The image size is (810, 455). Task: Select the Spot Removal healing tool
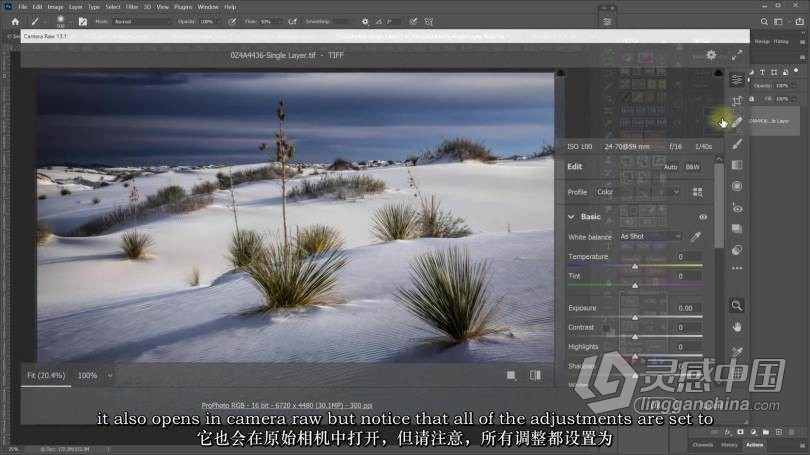[737, 122]
